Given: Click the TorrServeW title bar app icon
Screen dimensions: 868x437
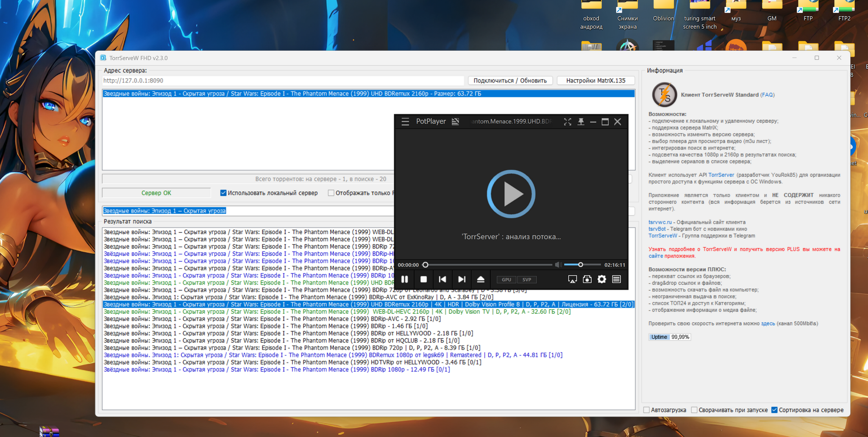Looking at the screenshot, I should click(x=103, y=58).
